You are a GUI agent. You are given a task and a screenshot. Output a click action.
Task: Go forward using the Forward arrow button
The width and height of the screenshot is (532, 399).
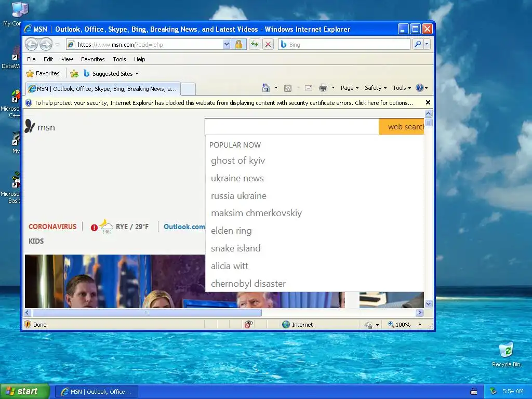click(x=46, y=44)
